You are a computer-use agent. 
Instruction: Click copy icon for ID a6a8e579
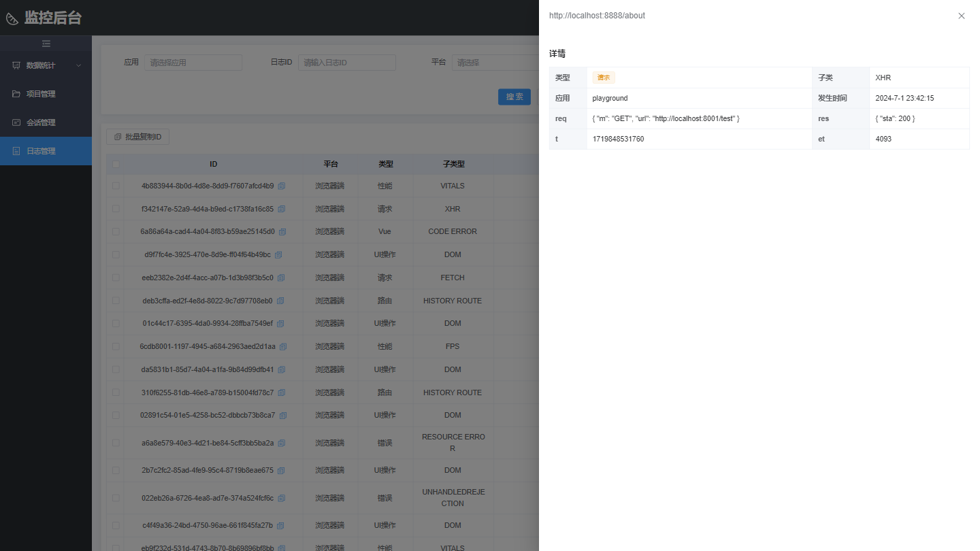(282, 443)
